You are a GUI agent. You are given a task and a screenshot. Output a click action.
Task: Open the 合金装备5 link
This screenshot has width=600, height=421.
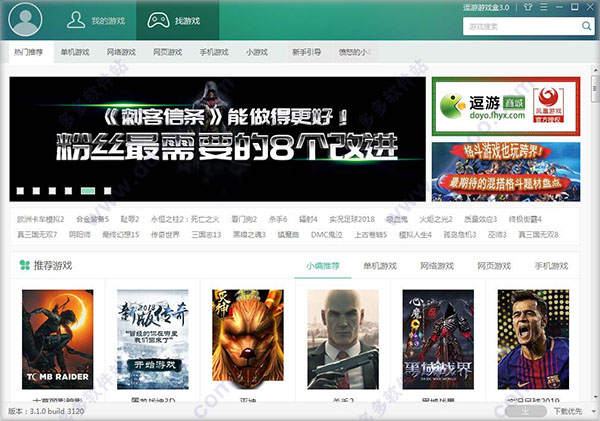(93, 219)
